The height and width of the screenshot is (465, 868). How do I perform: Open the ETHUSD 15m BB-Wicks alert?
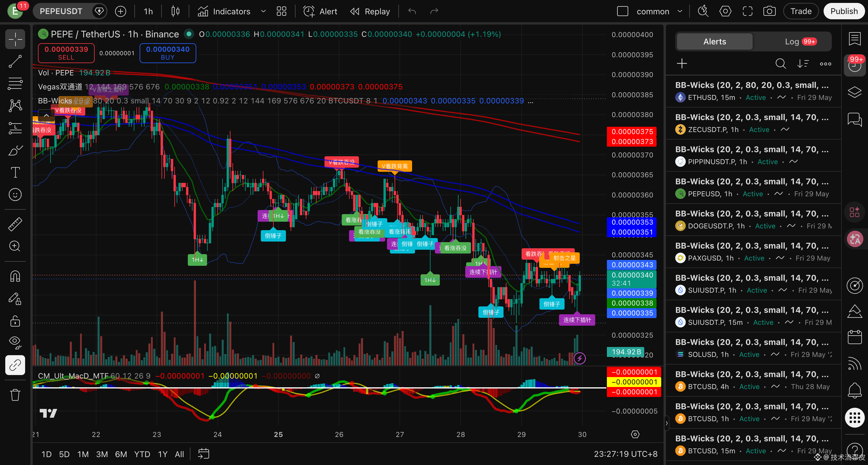click(x=754, y=91)
